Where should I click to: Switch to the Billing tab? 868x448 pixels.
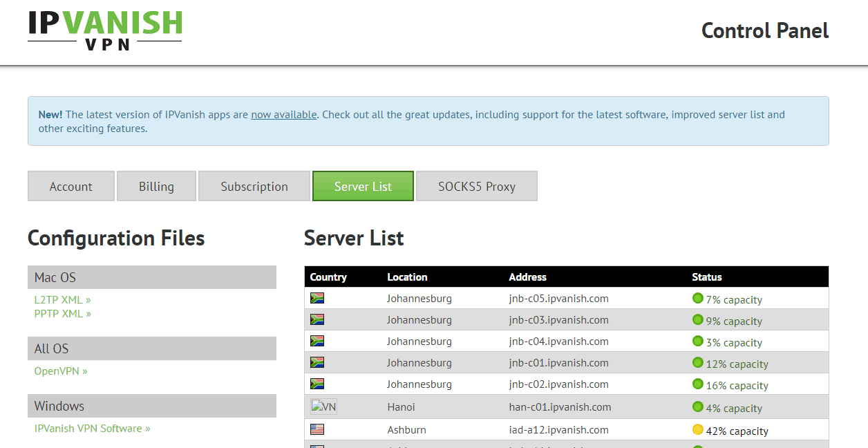click(x=156, y=187)
